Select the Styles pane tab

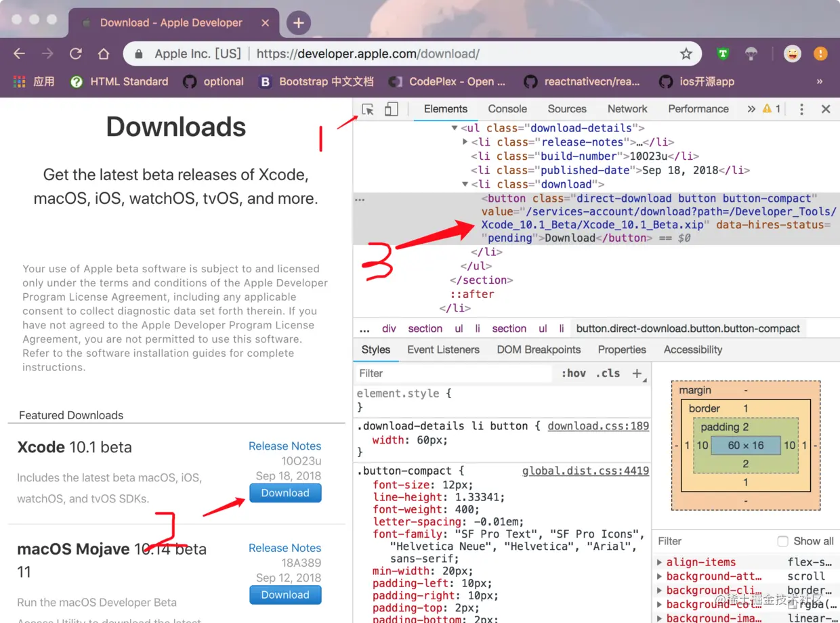(x=376, y=349)
